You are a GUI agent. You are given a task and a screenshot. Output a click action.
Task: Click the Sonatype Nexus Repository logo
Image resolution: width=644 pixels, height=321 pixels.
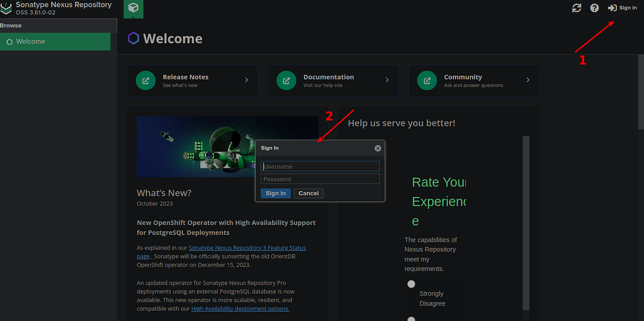[6, 8]
